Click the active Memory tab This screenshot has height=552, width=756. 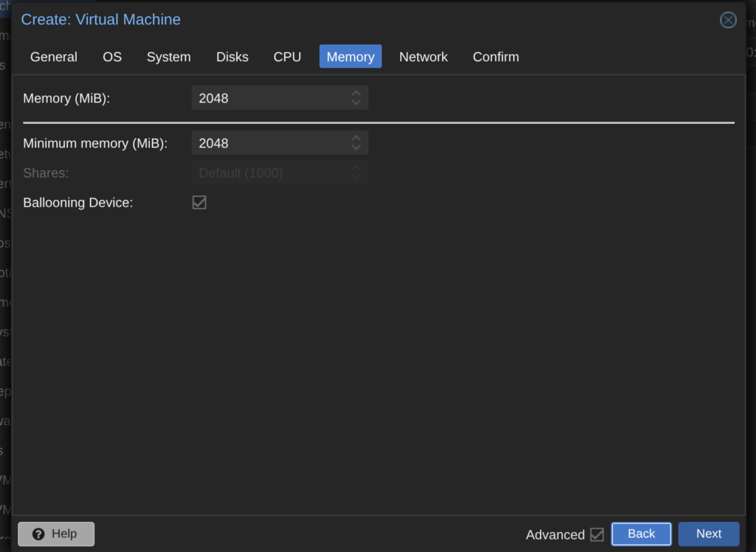click(x=350, y=57)
